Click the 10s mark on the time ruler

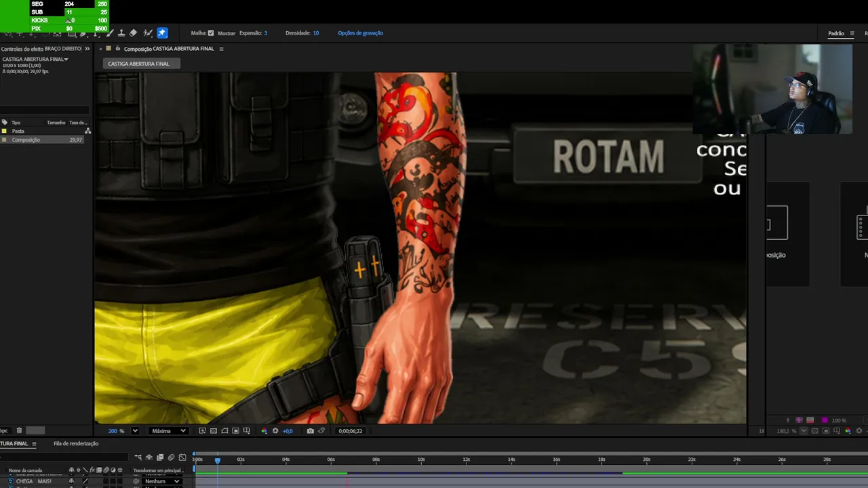pyautogui.click(x=421, y=460)
